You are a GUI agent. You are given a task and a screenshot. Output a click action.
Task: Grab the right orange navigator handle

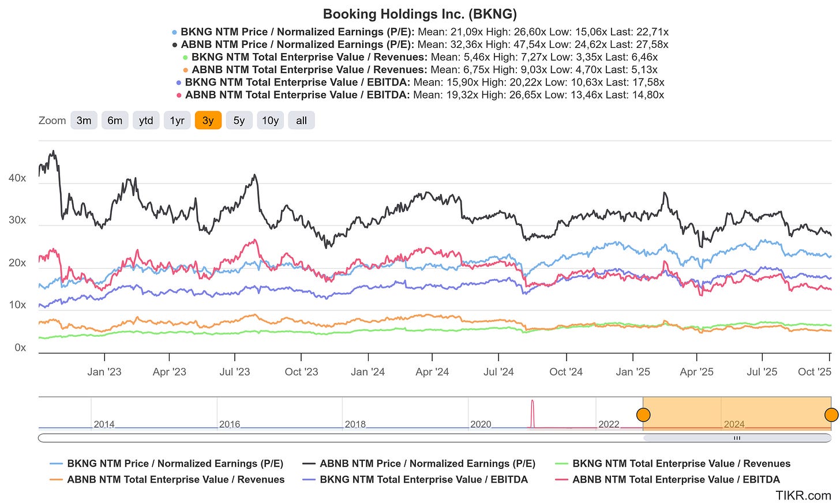pyautogui.click(x=831, y=415)
